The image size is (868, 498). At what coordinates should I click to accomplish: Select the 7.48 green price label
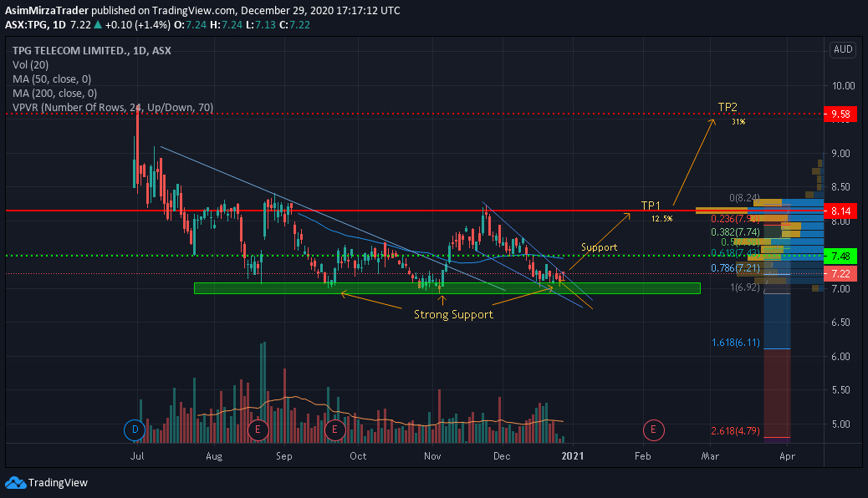click(x=840, y=257)
